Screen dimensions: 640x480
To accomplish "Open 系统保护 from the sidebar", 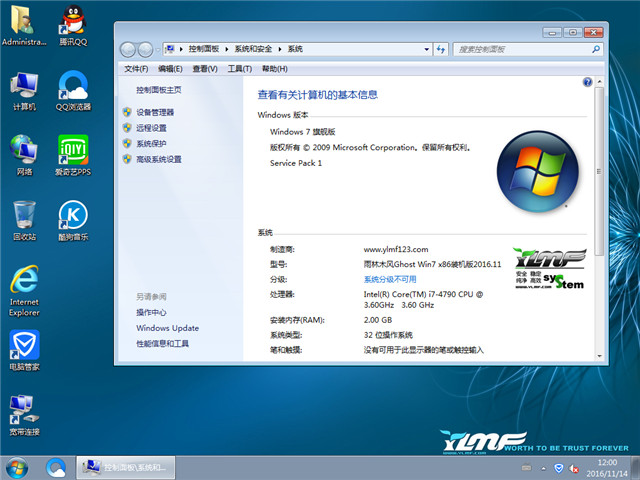I will (151, 143).
